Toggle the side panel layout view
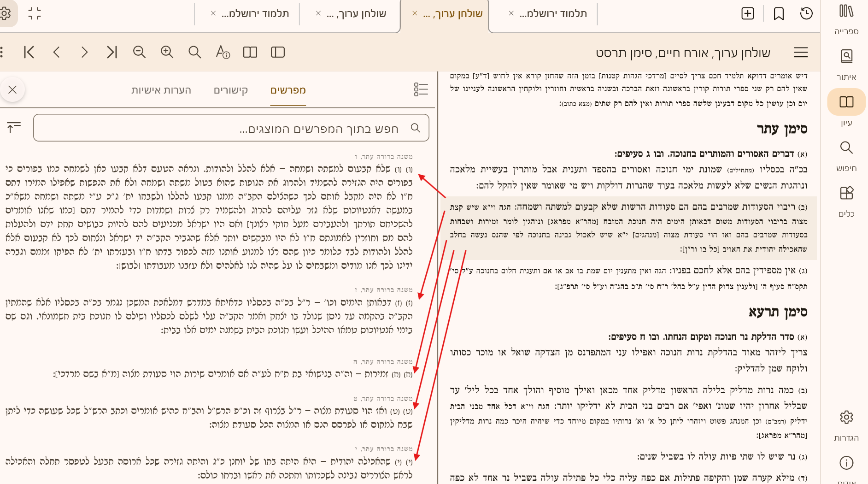Viewport: 868px width, 484px height. [x=277, y=52]
